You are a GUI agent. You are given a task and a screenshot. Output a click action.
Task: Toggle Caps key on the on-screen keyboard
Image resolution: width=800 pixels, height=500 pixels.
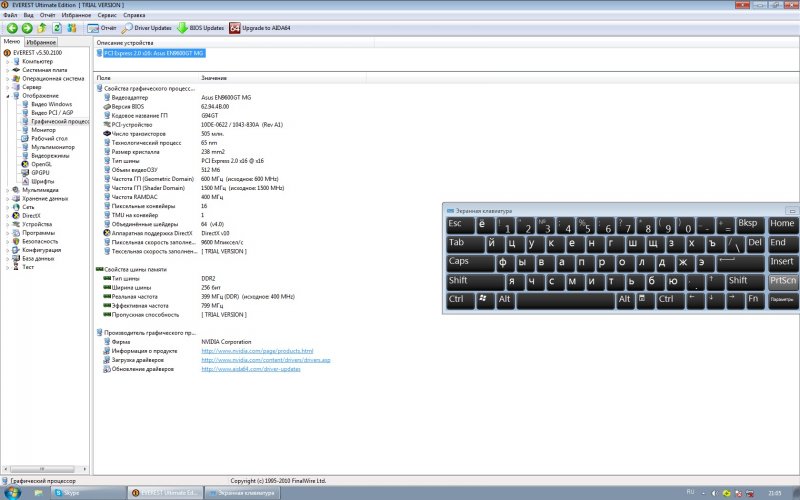(x=459, y=261)
